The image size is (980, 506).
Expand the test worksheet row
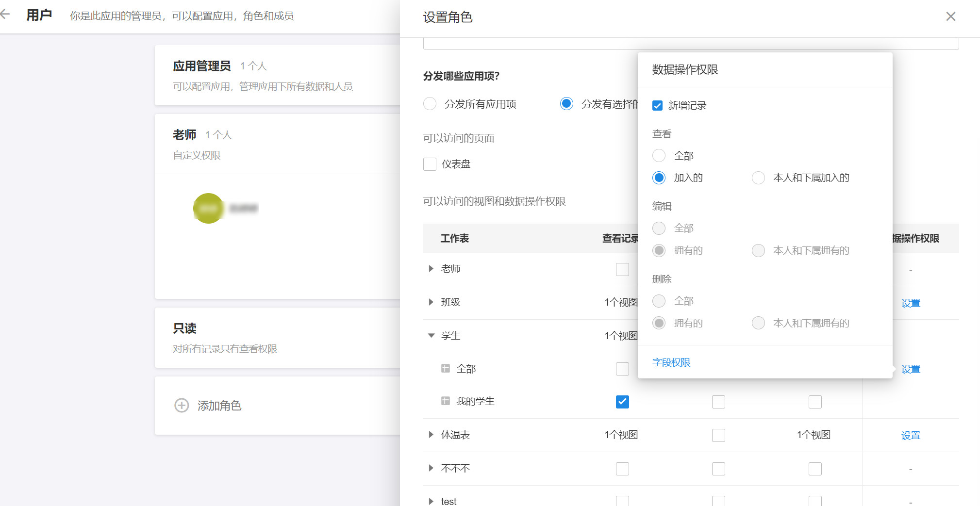(430, 501)
